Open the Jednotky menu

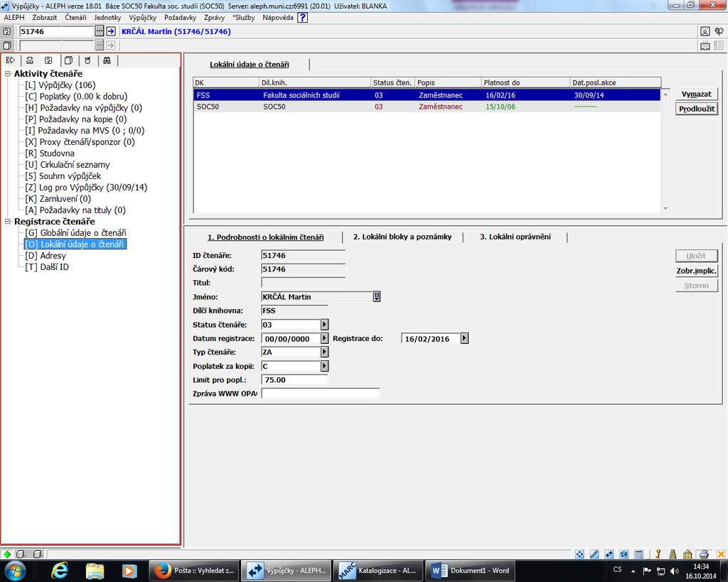(x=107, y=18)
